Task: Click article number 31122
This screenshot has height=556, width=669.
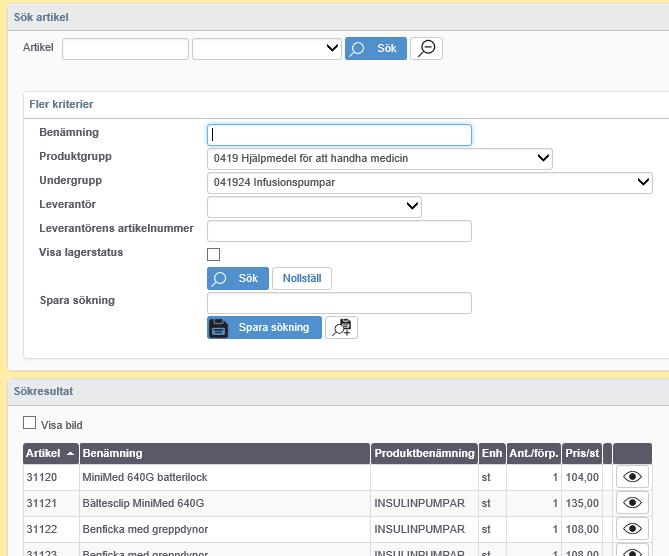Action: [x=41, y=529]
